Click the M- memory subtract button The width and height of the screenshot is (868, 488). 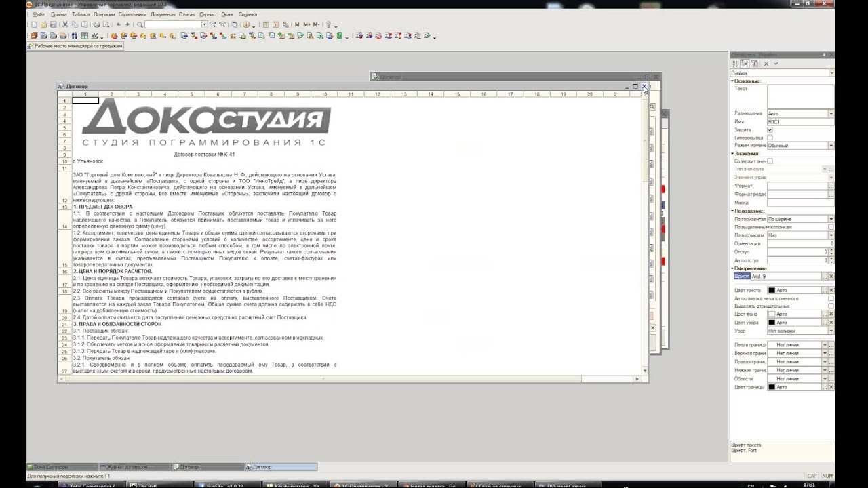316,24
